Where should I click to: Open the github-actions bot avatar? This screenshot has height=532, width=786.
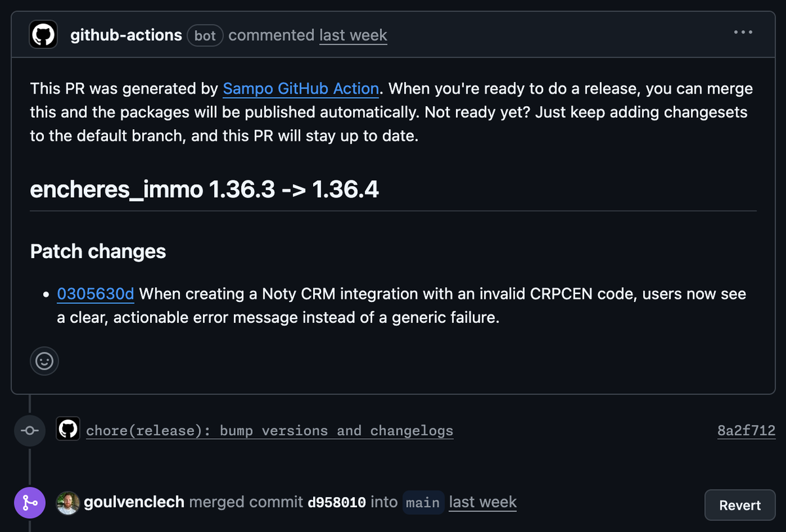43,35
